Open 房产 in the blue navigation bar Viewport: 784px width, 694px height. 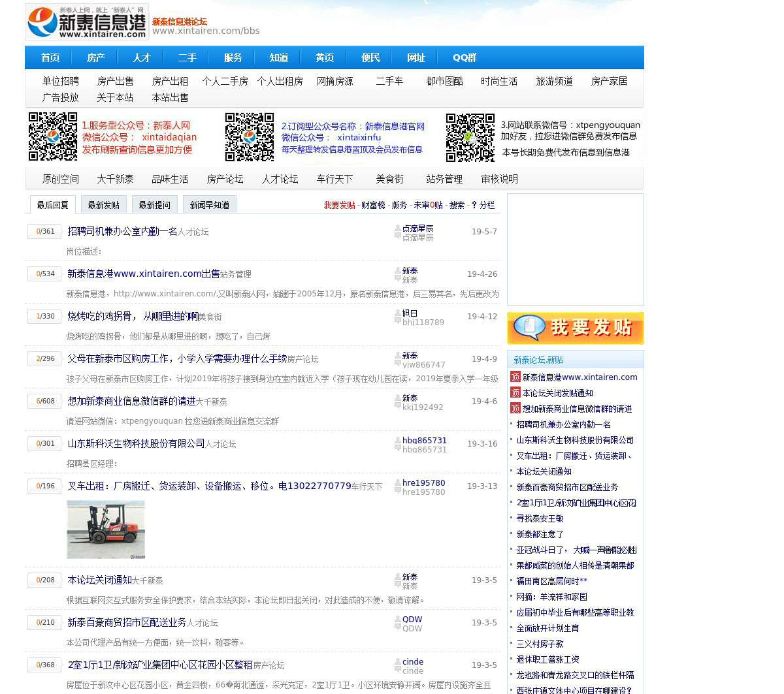(96, 57)
